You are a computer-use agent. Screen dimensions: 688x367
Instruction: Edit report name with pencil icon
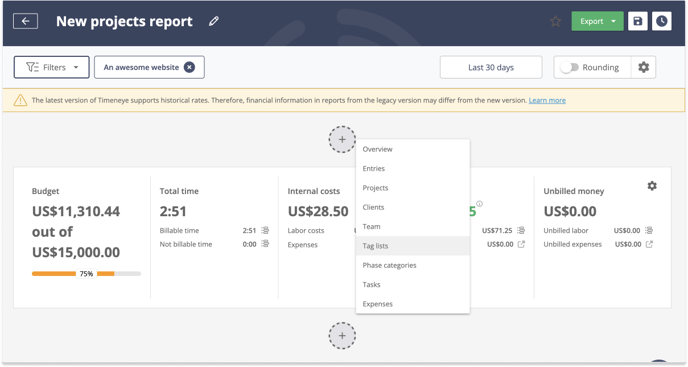(x=214, y=21)
